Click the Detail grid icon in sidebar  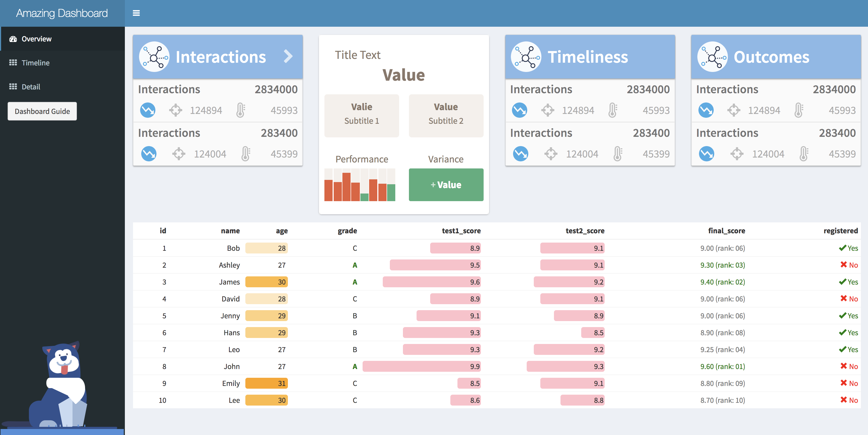(13, 87)
